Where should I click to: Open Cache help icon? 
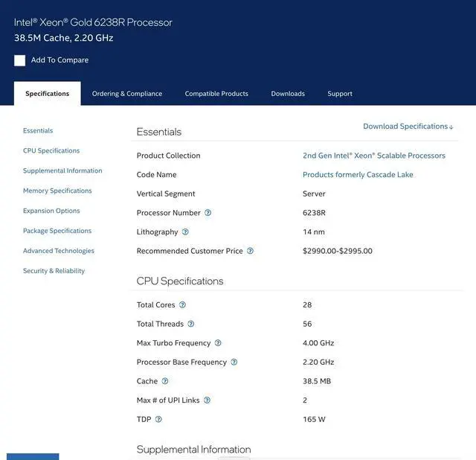click(165, 381)
